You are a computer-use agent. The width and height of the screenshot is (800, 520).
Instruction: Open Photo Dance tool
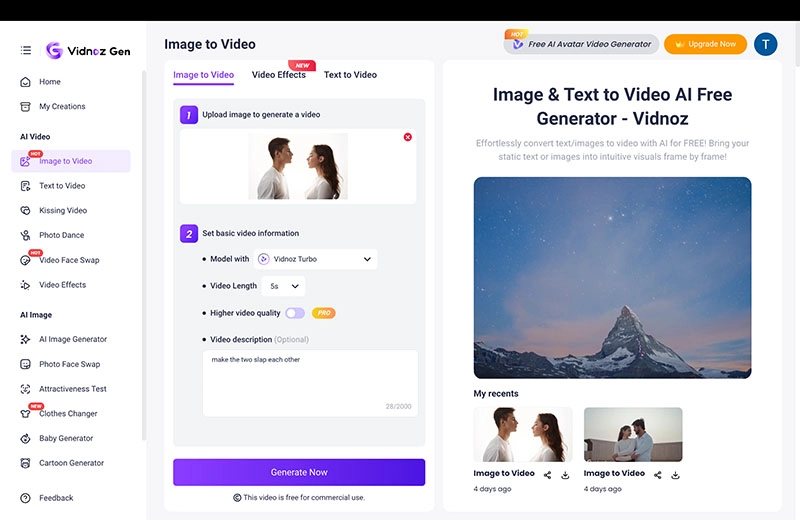coord(61,235)
